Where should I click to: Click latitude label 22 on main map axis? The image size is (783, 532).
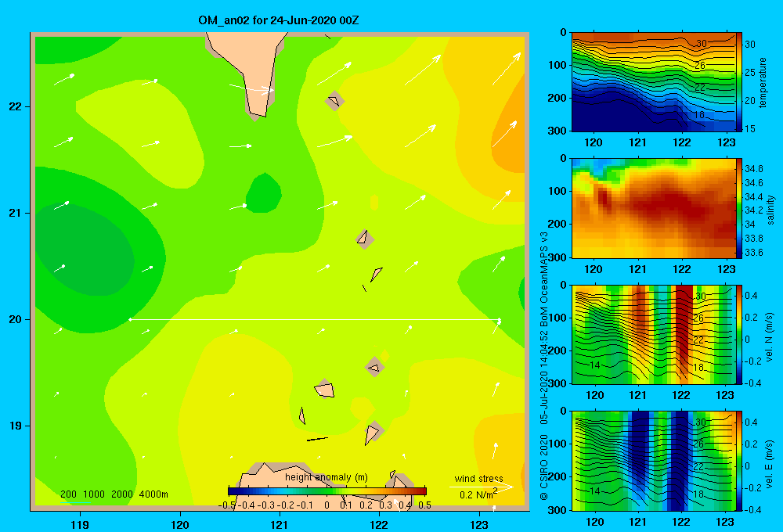15,106
